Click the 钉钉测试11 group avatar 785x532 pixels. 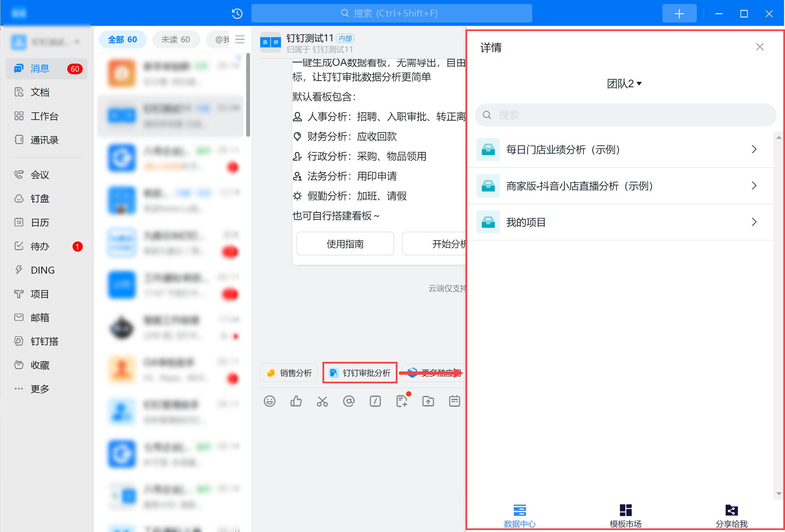[x=271, y=42]
